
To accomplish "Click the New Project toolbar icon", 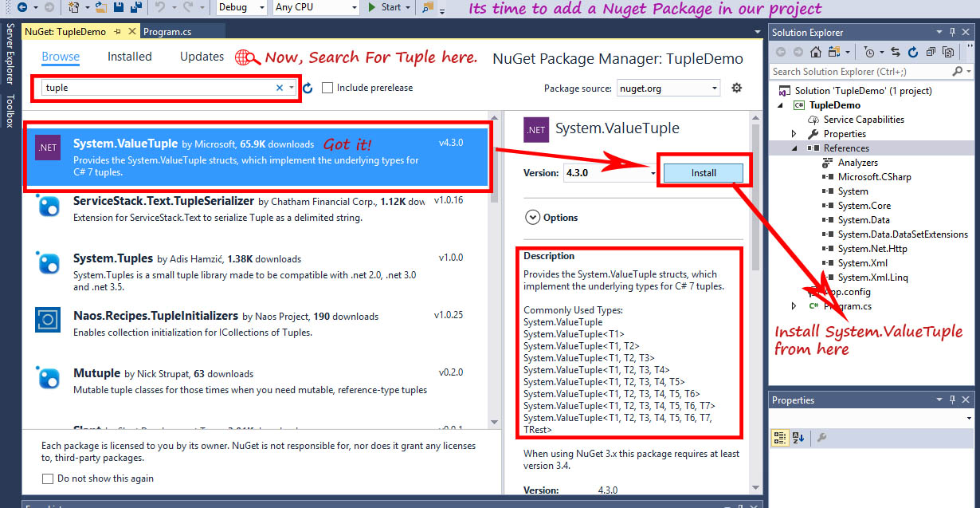I will coord(74,7).
